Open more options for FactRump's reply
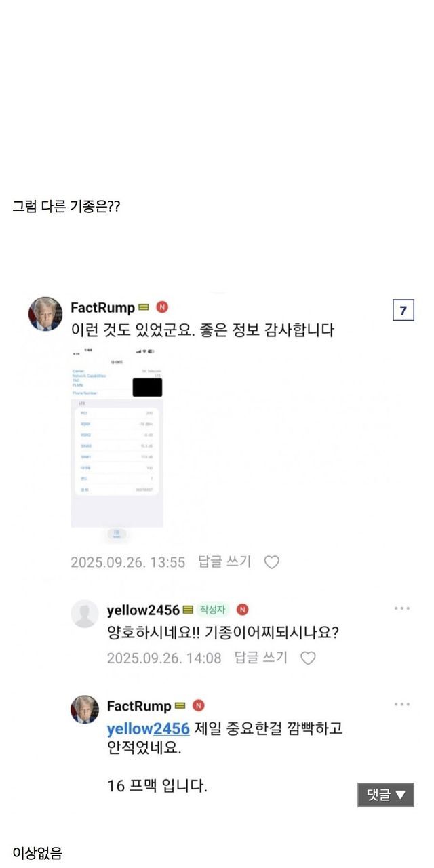Image resolution: width=434 pixels, height=868 pixels. coord(402,705)
